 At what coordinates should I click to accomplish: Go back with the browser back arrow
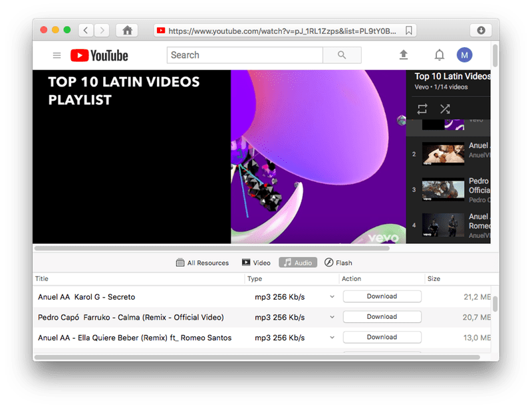[x=86, y=31]
